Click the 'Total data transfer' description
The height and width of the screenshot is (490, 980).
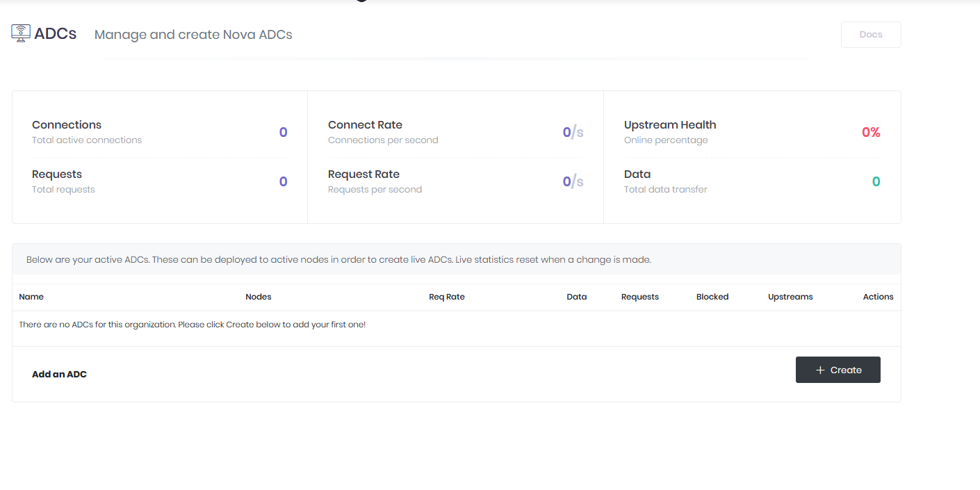pyautogui.click(x=666, y=190)
